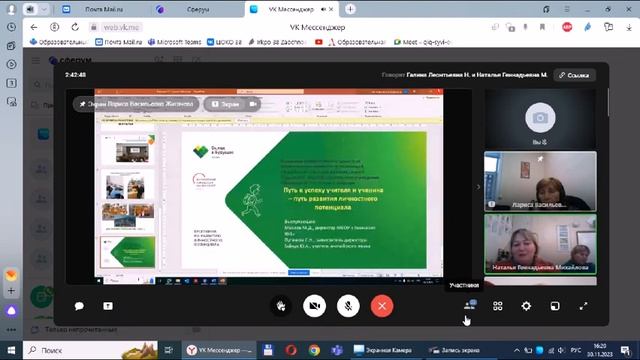The height and width of the screenshot is (360, 640).
Task: Show hidden system tray icons
Action: 516,350
